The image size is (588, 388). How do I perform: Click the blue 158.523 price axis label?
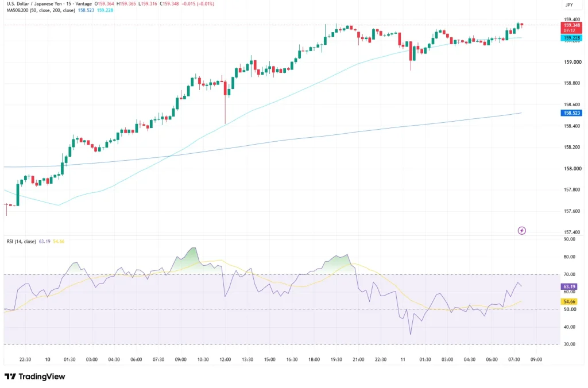571,113
